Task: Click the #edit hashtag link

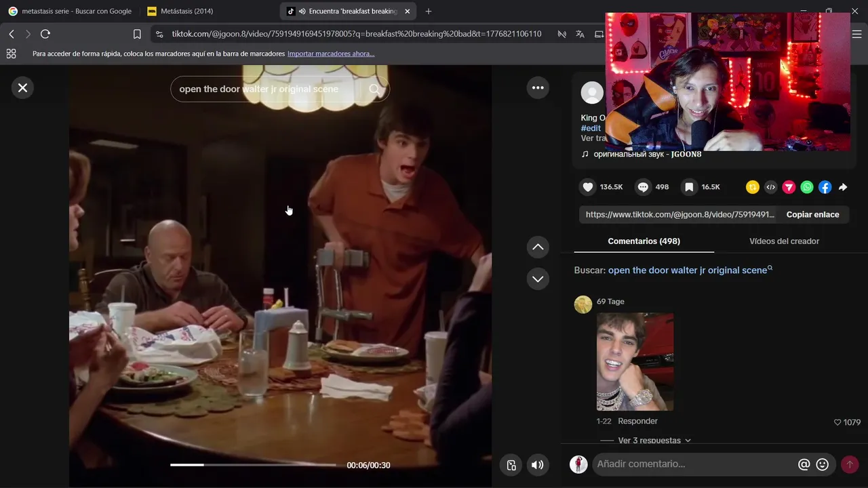Action: 591,128
